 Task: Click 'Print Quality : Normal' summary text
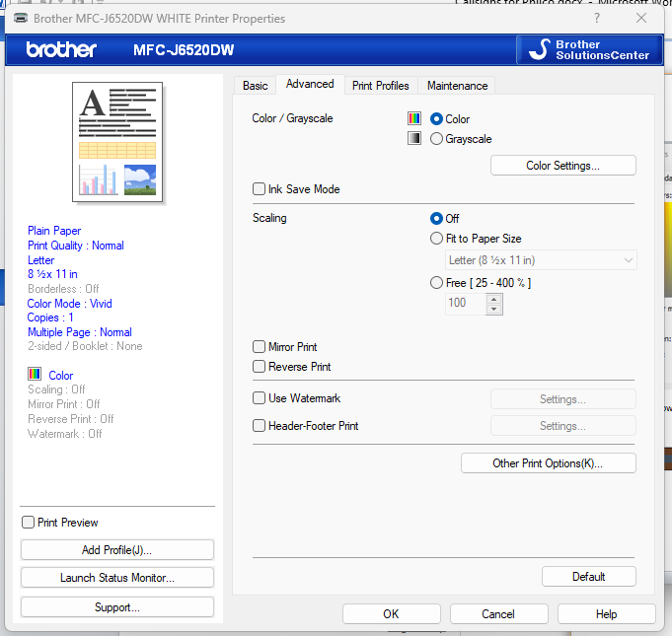(76, 246)
